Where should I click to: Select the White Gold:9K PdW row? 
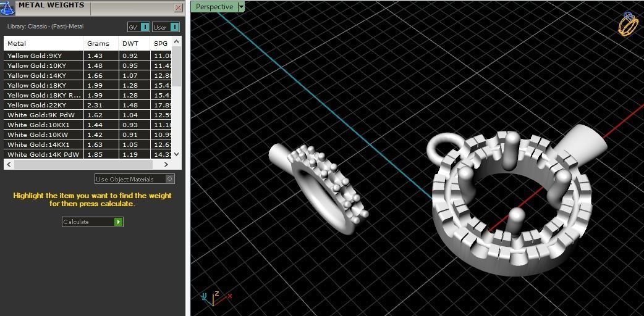[x=88, y=115]
